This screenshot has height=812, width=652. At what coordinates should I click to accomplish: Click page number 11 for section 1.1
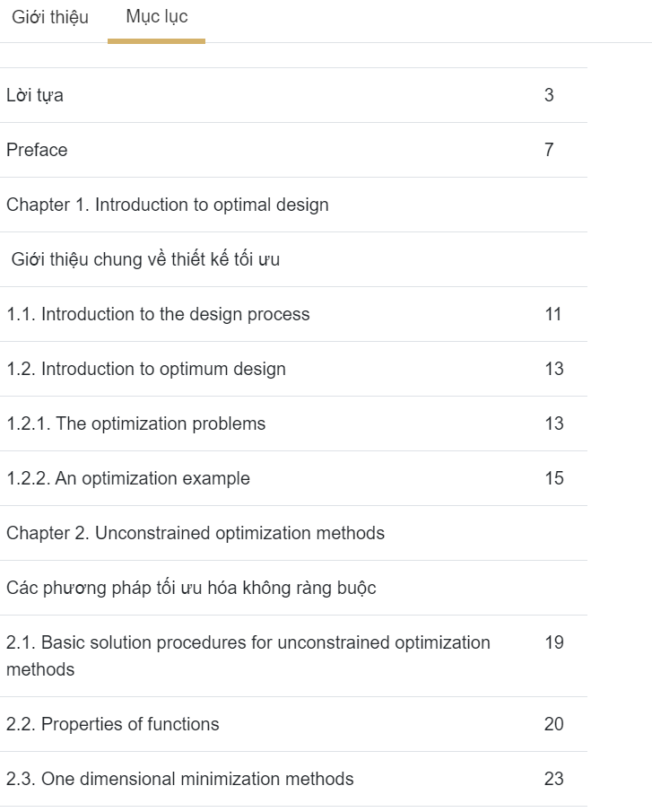pyautogui.click(x=552, y=314)
